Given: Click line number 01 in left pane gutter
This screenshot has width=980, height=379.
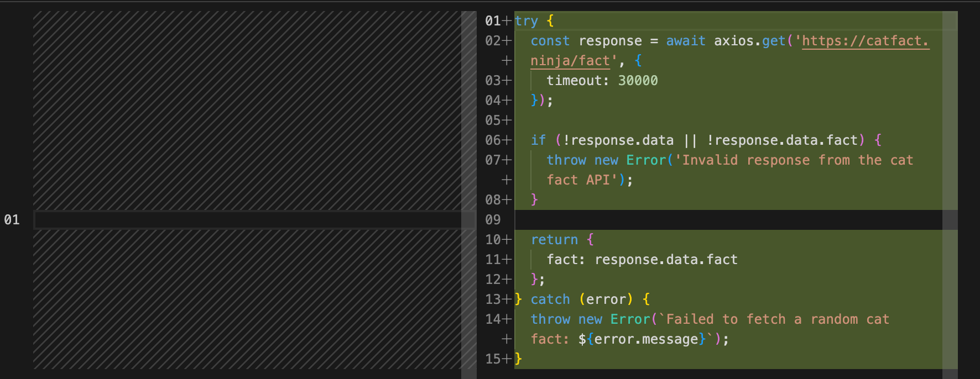Looking at the screenshot, I should 12,220.
